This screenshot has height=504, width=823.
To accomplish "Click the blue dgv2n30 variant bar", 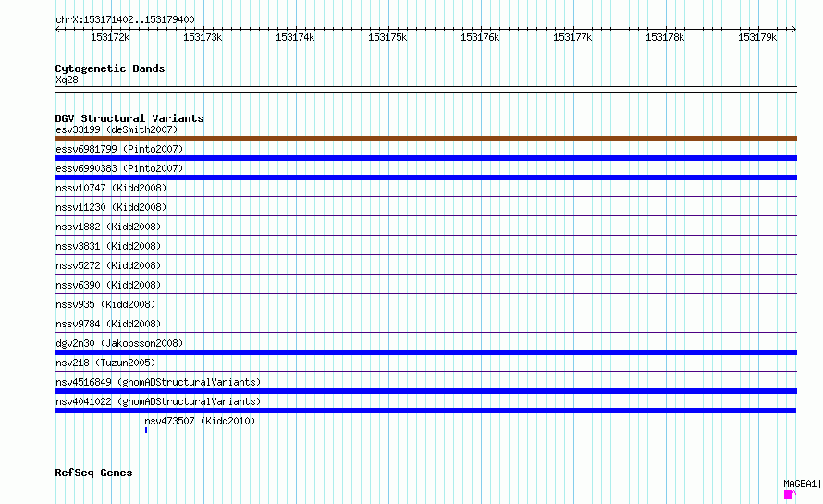I will coord(425,352).
